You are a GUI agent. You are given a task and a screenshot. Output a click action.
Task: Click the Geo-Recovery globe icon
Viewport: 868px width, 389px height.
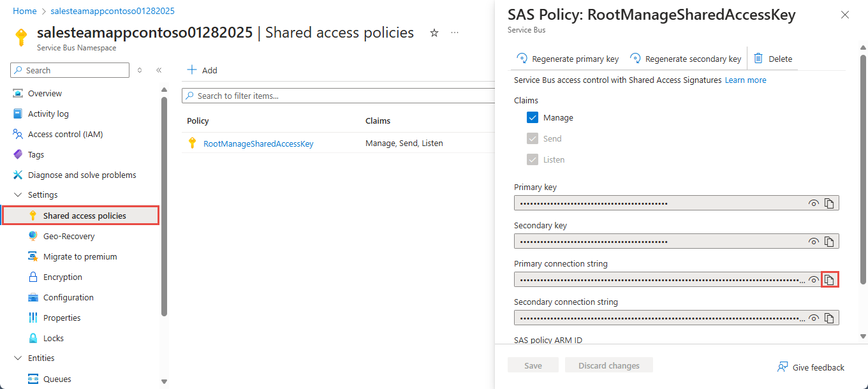click(x=33, y=236)
